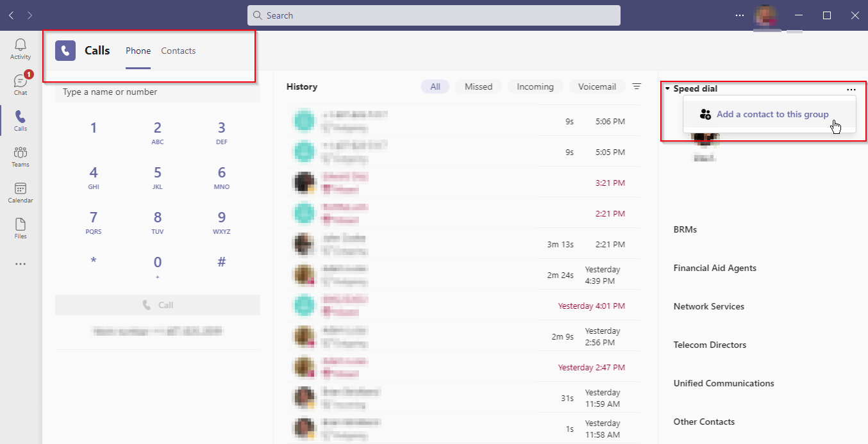Screen dimensions: 868x444
Task: Show more apps in the sidebar
Action: coord(21,264)
